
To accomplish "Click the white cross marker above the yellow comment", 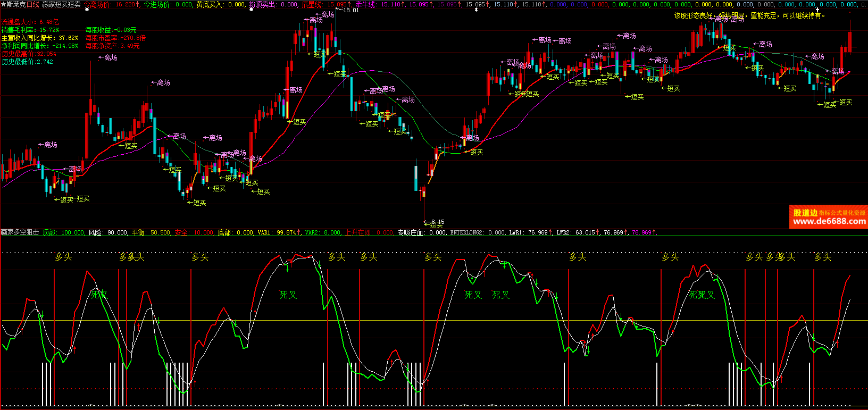I will [x=817, y=10].
